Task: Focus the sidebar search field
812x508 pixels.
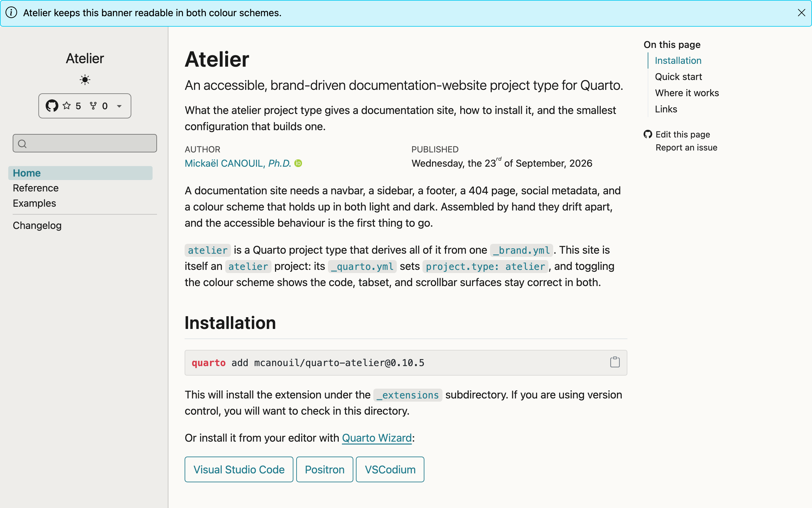Action: click(x=85, y=144)
